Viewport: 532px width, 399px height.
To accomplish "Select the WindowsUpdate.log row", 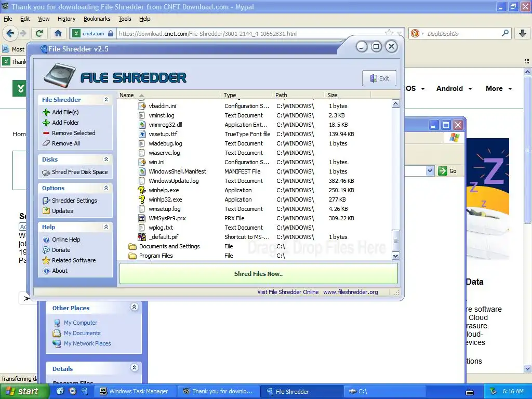I will (x=255, y=181).
